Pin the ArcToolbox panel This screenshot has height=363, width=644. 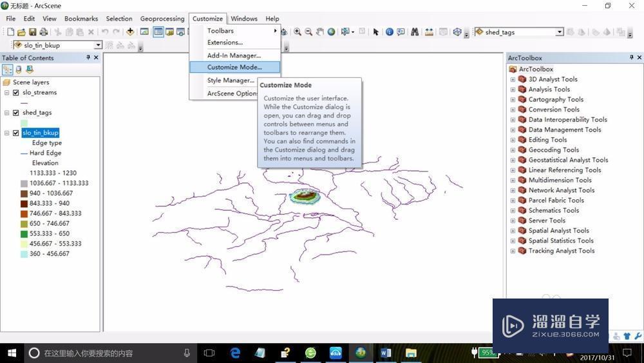pos(631,57)
